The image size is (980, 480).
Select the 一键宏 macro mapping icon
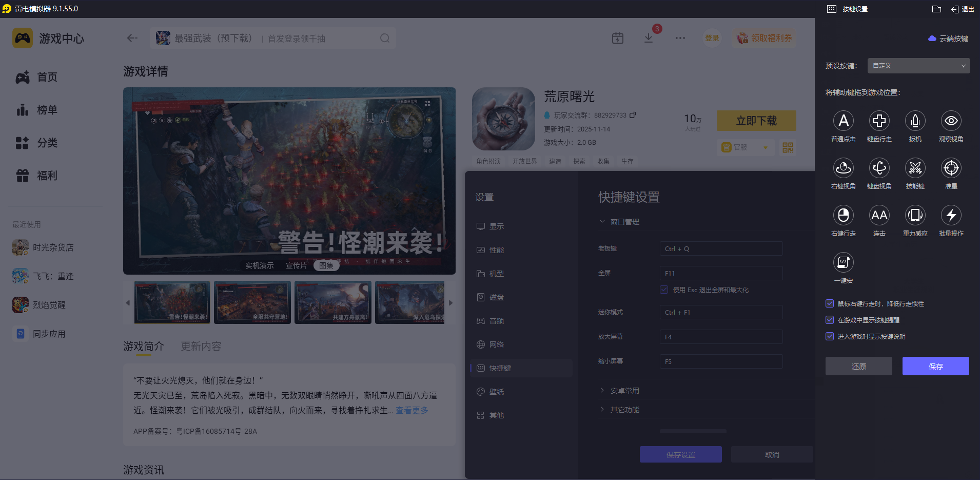click(x=844, y=262)
